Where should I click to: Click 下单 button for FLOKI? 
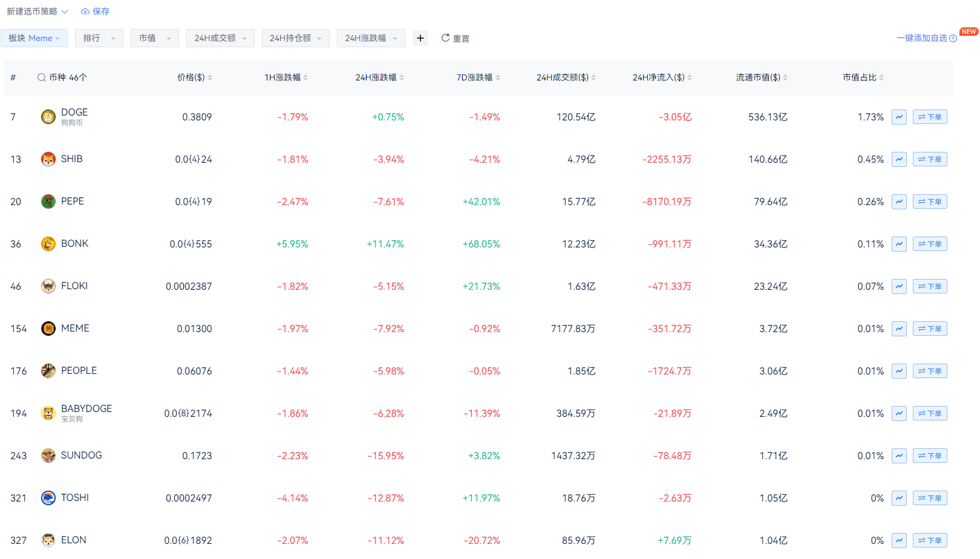[930, 286]
